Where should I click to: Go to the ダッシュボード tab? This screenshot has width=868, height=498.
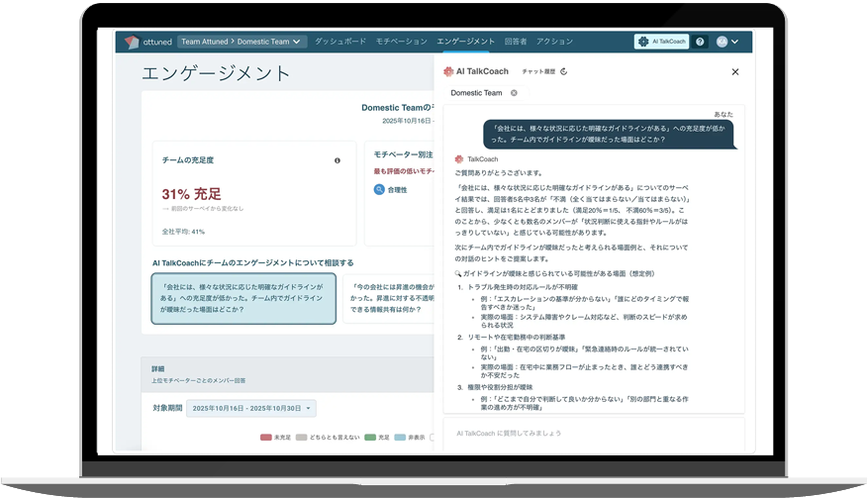click(340, 42)
